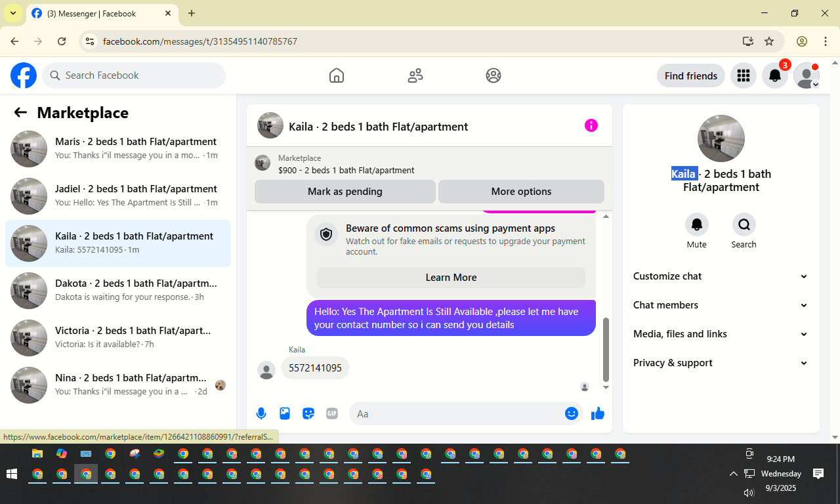The width and height of the screenshot is (840, 504).
Task: Expand the Customize chat section
Action: pyautogui.click(x=721, y=276)
